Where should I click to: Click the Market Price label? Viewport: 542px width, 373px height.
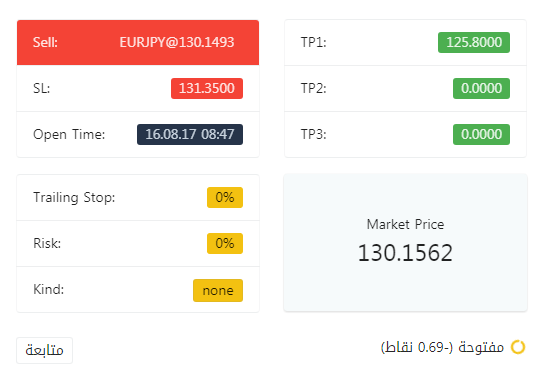(405, 225)
